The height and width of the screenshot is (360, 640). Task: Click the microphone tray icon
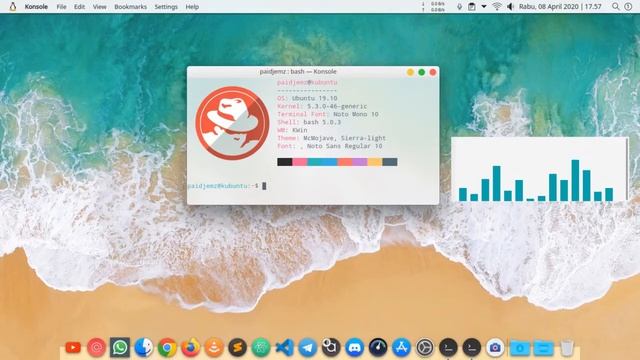(459, 7)
